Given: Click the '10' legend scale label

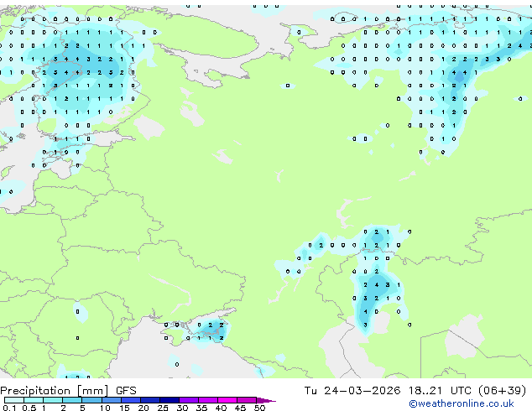Looking at the screenshot, I should point(105,408).
